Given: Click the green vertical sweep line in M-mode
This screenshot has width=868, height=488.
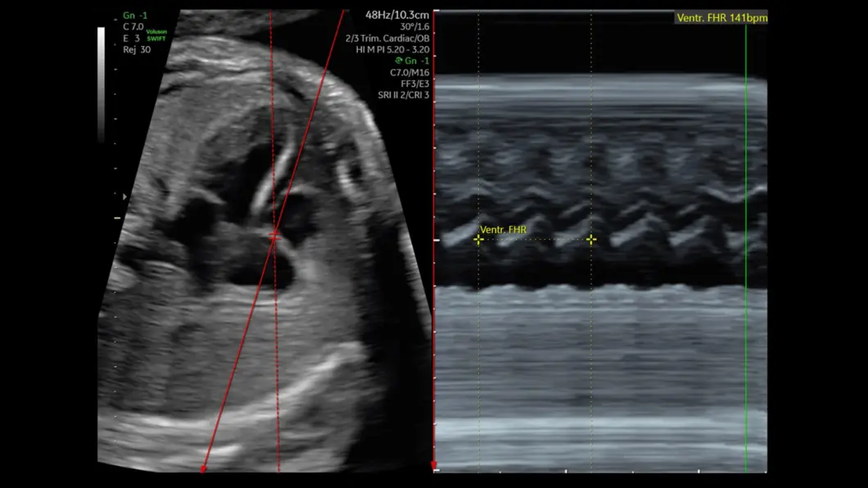Looking at the screenshot, I should click(746, 246).
